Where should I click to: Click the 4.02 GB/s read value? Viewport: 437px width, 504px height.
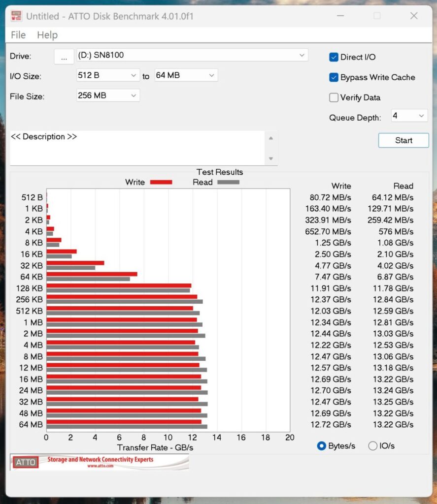tap(395, 265)
